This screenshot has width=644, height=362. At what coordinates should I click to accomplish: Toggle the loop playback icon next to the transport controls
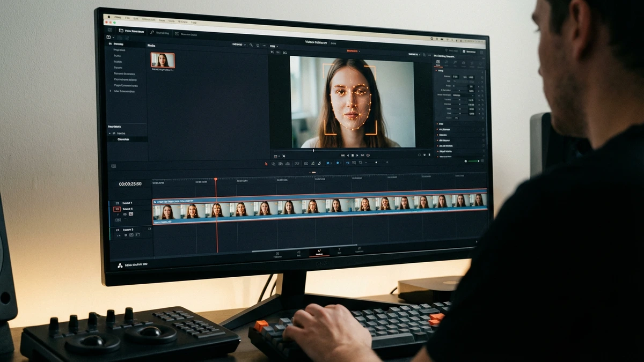[368, 156]
